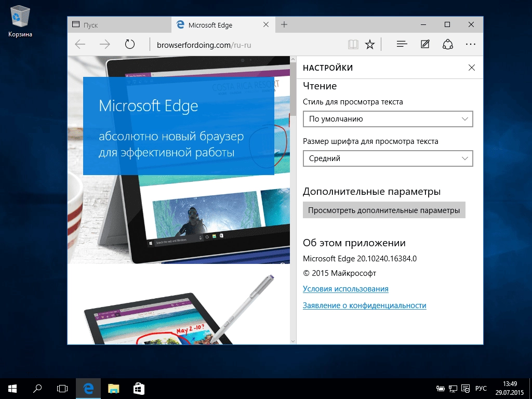Click the Microsoft Edge blue banner
The image size is (532, 399).
179,126
